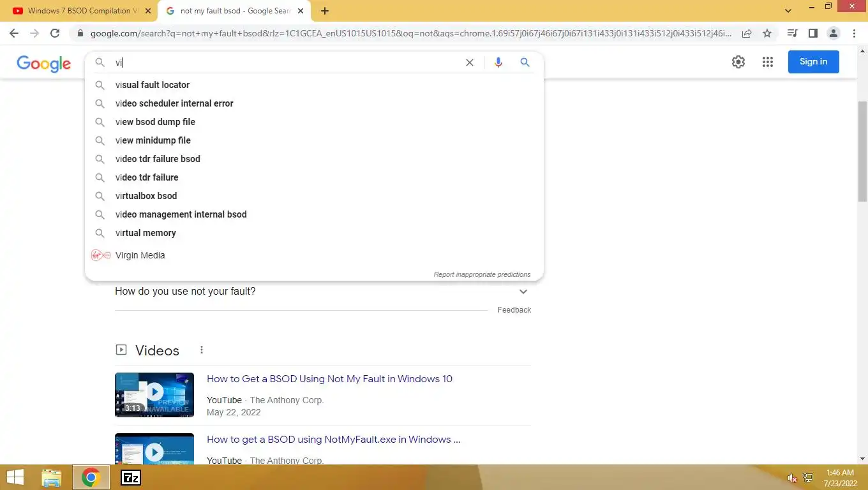Open How to Get a BSOD Using Not My Fault link
Image resolution: width=868 pixels, height=490 pixels.
tap(329, 379)
